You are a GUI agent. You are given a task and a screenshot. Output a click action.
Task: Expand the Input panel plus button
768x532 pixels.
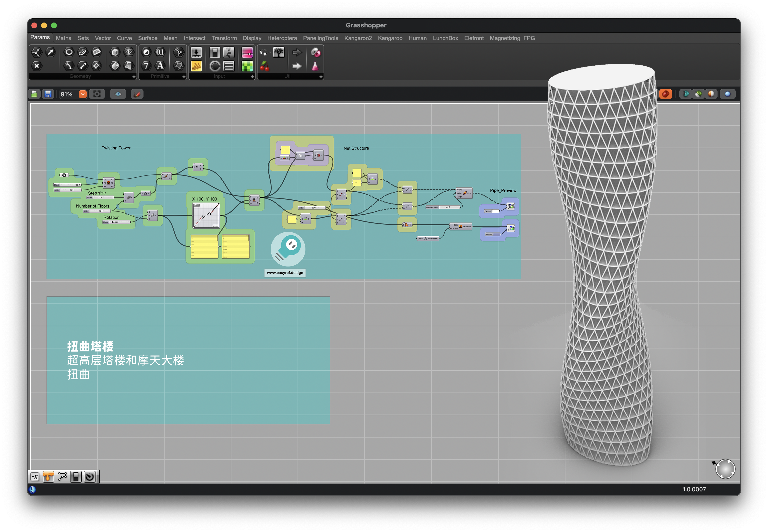pos(252,77)
